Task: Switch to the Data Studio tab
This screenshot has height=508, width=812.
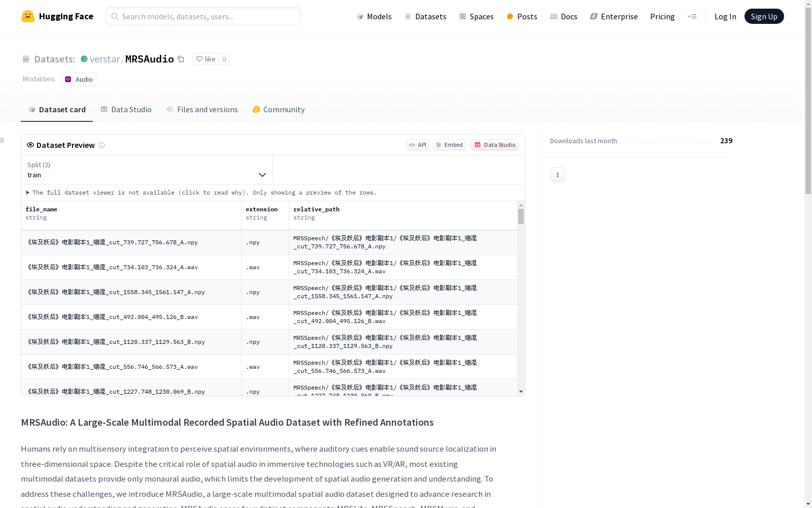Action: 126,110
